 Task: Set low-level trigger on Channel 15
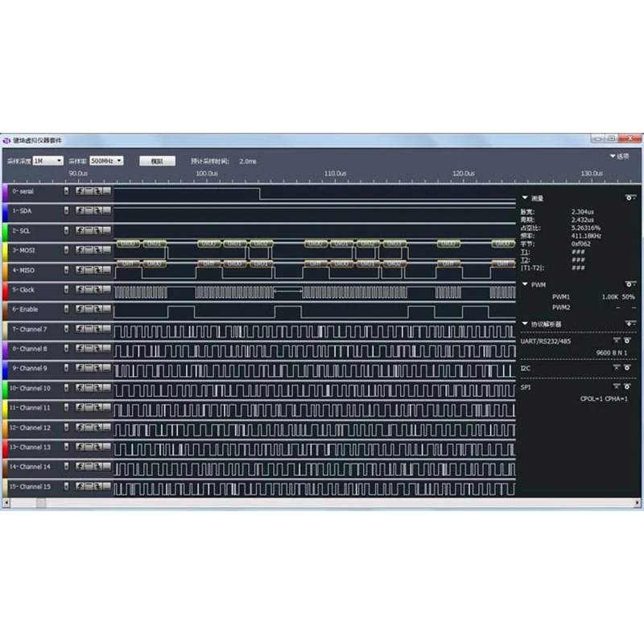pyautogui.click(x=107, y=487)
